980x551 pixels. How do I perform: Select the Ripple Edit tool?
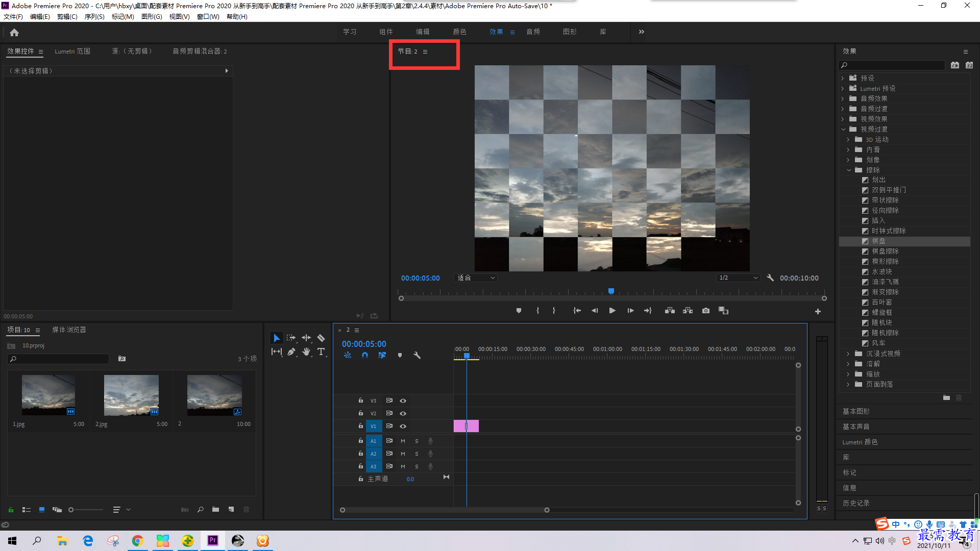pos(306,338)
